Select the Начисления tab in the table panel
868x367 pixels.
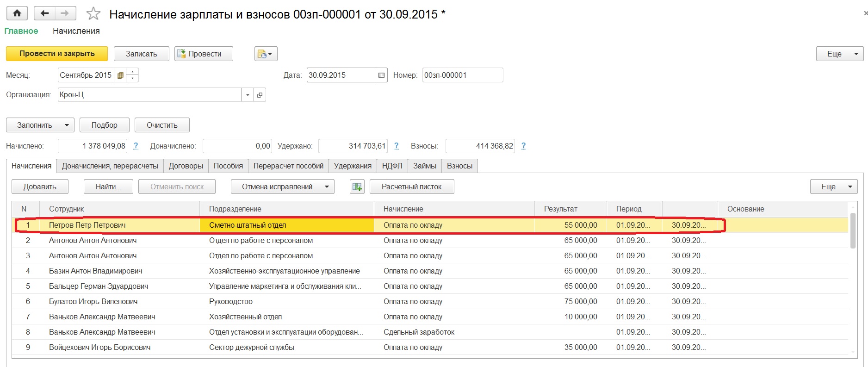31,166
